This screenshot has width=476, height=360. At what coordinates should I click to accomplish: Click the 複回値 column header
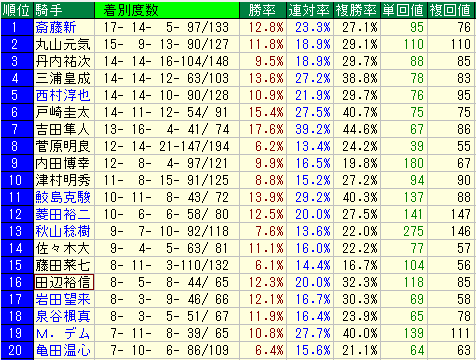point(451,10)
